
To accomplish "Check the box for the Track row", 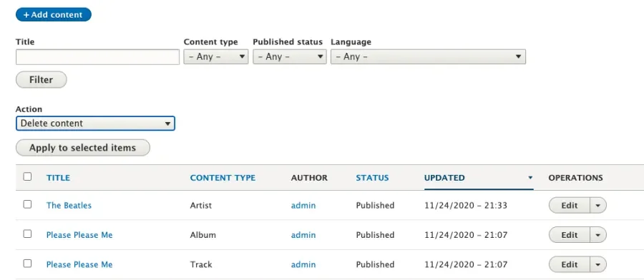I will click(x=27, y=263).
